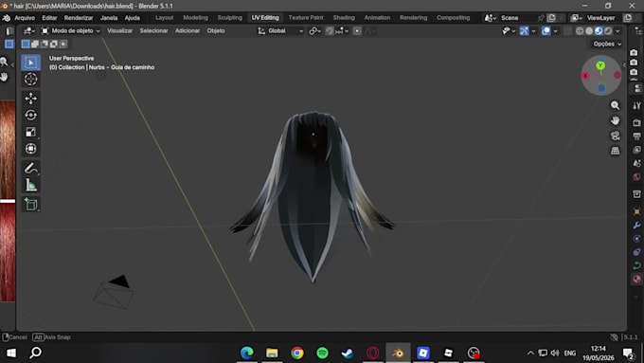Open the View Layer properties tab
Viewport: 644px width, 363px height.
click(x=636, y=150)
